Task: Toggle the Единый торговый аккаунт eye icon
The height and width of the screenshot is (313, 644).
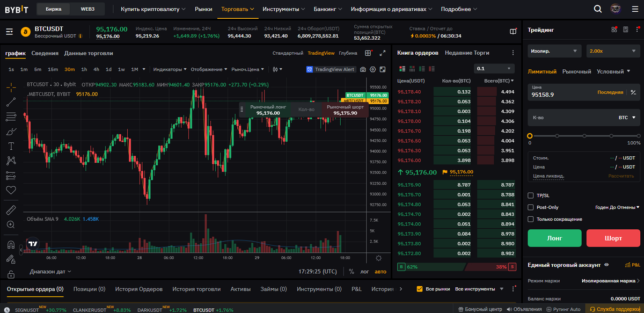Action: click(606, 265)
